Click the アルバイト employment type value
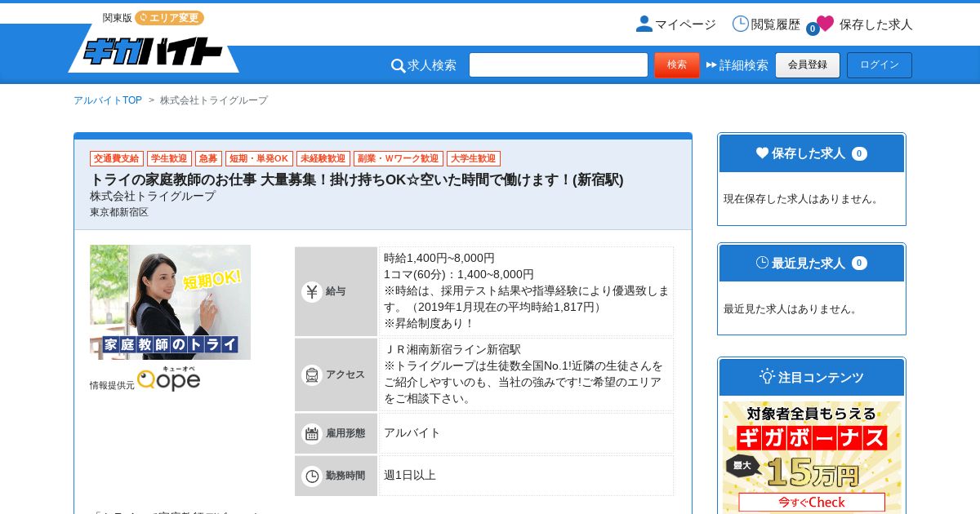 412,433
